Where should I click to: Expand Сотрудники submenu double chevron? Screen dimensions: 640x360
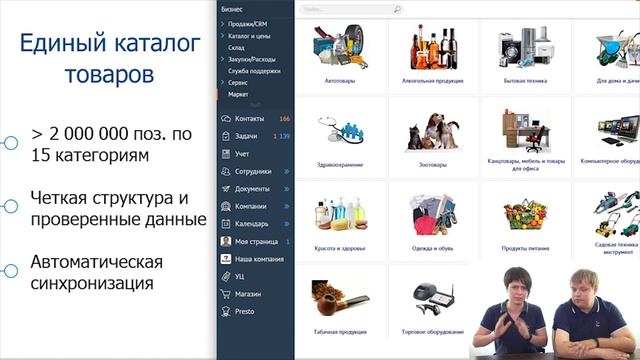click(287, 171)
